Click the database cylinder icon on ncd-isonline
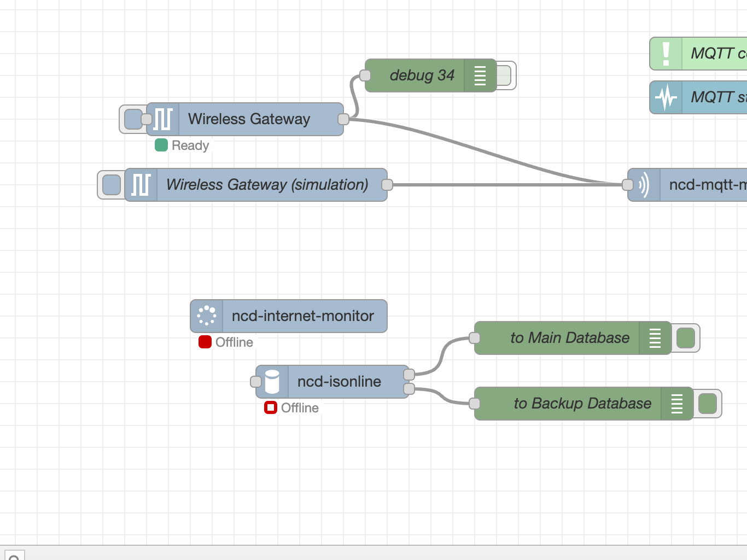 tap(272, 381)
